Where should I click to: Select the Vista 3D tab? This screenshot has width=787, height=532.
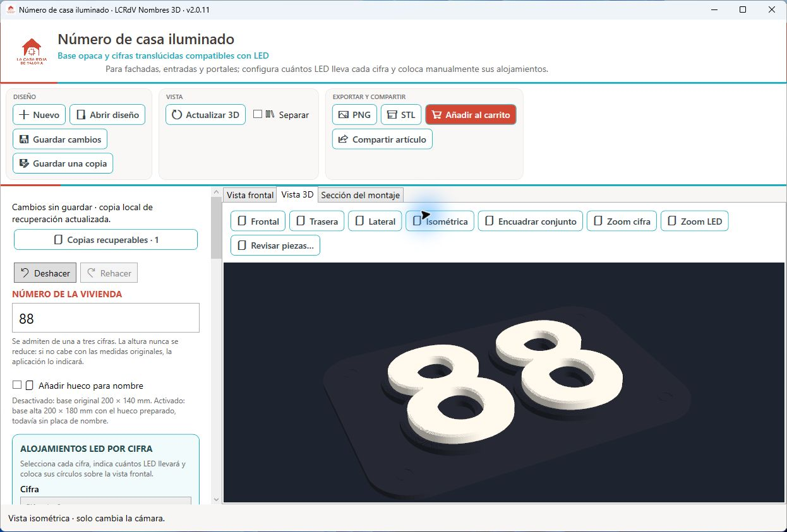(x=297, y=194)
